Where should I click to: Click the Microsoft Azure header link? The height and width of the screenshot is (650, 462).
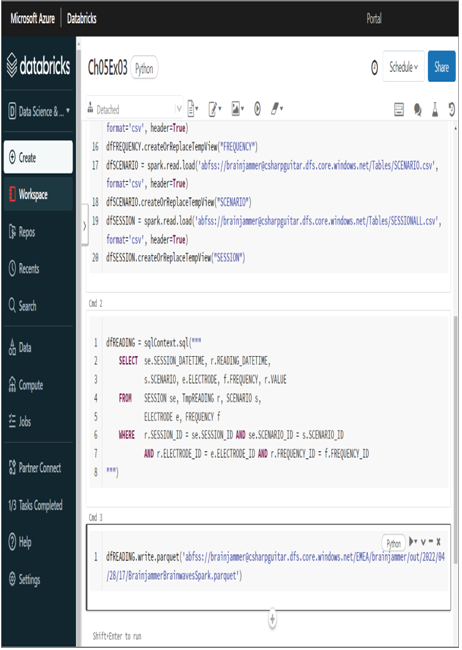click(x=32, y=18)
